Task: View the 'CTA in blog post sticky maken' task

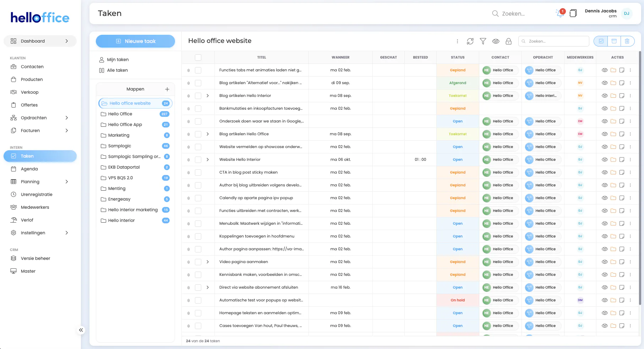Action: [605, 172]
